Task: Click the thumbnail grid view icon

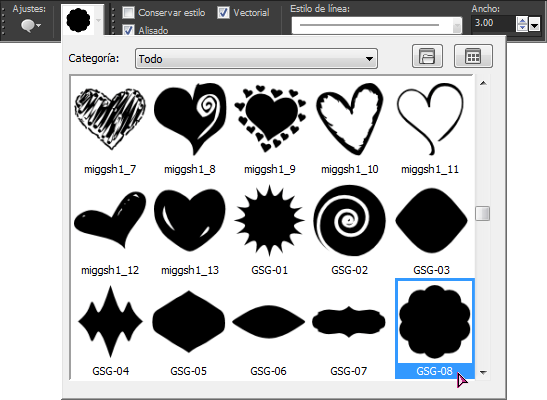Action: pos(473,56)
